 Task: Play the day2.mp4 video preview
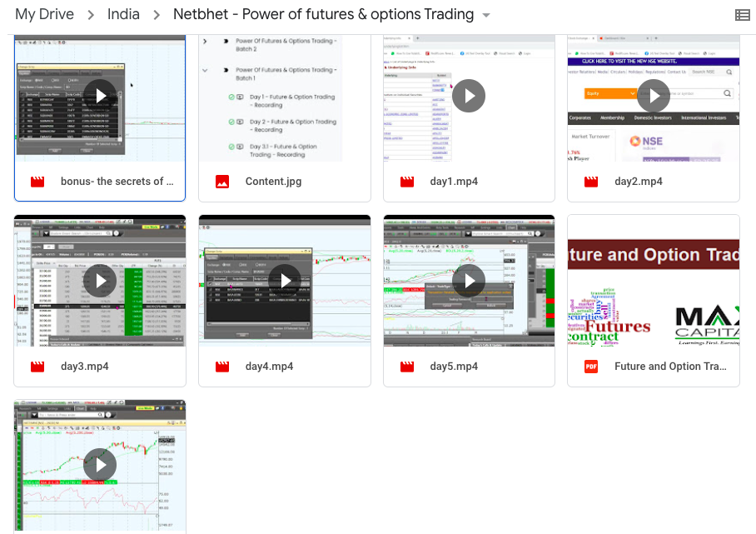tap(654, 96)
